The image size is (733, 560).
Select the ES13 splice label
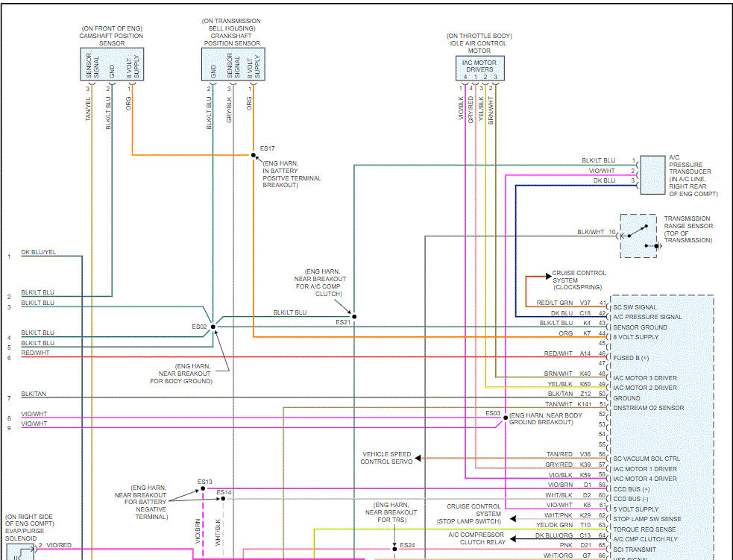click(x=205, y=482)
